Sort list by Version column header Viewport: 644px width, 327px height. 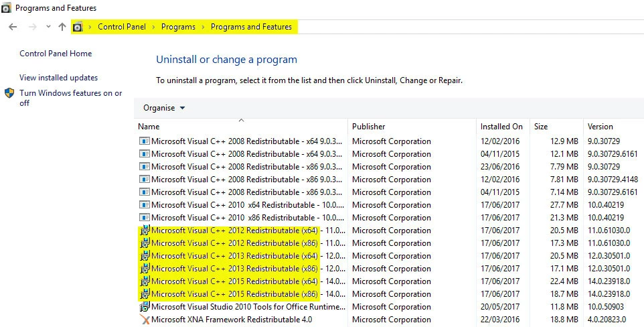tap(614, 127)
